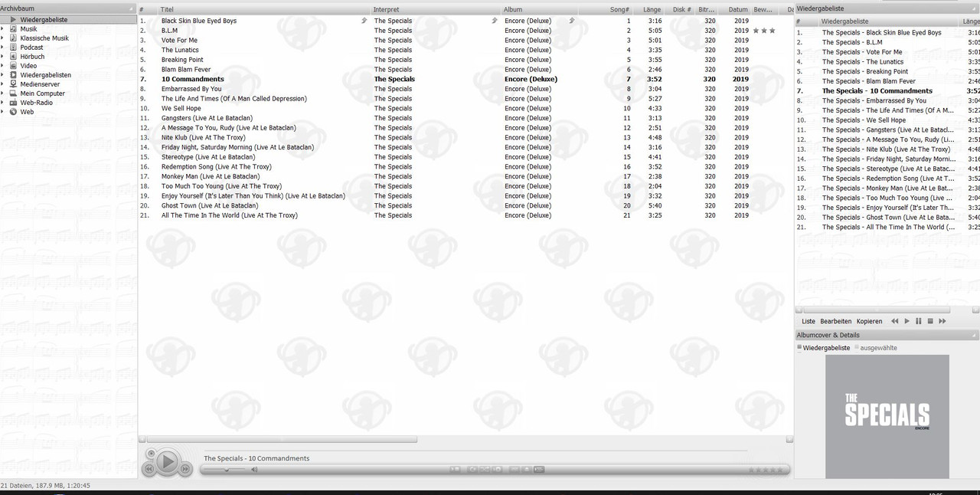The width and height of the screenshot is (980, 495).
Task: Sort by the Interpret column header
Action: pos(436,9)
